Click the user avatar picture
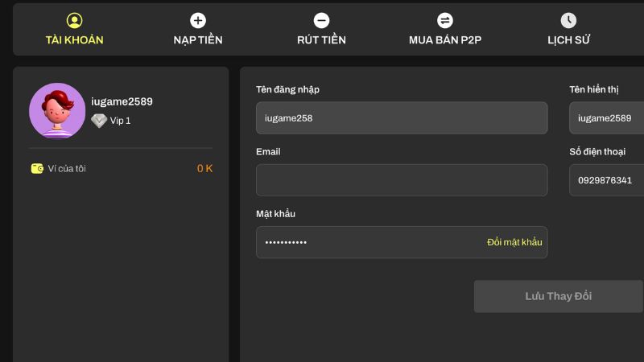 57,111
